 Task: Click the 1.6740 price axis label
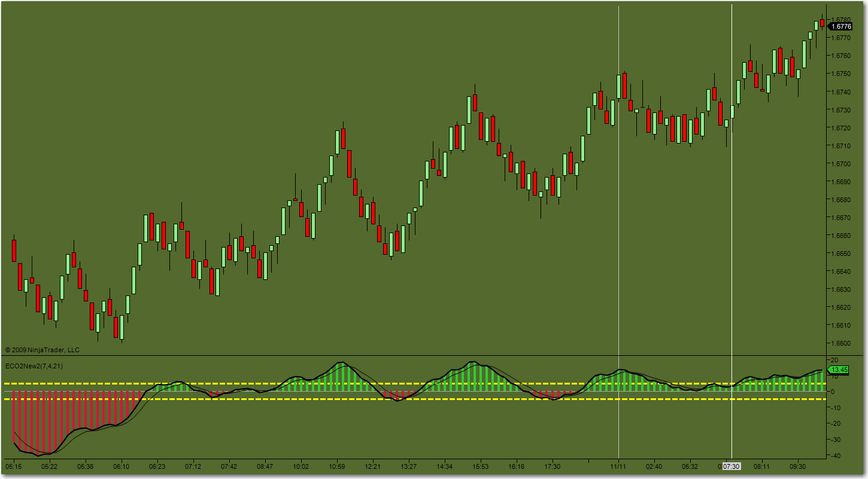pyautogui.click(x=841, y=91)
